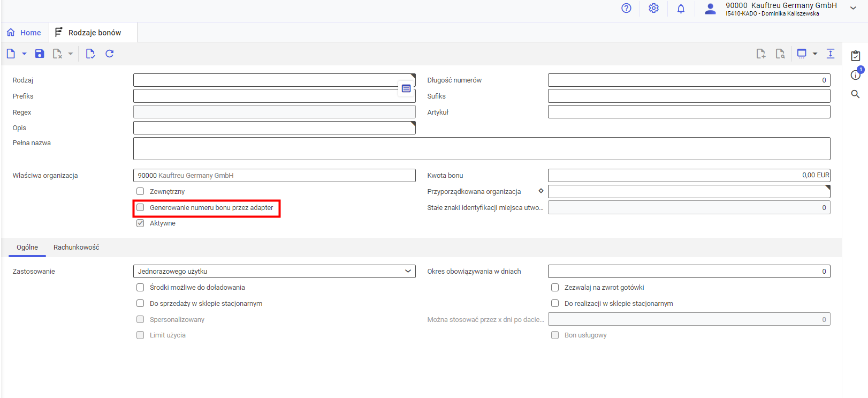This screenshot has width=868, height=398.
Task: Click the Delete document toolbar icon
Action: point(57,54)
